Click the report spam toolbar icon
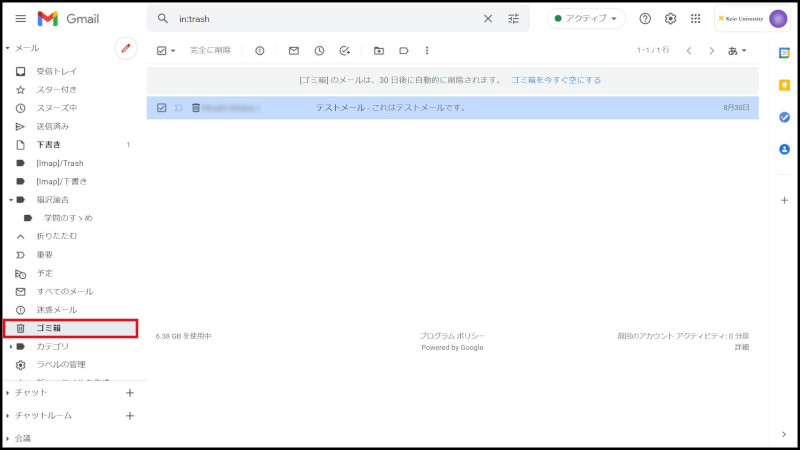 click(260, 50)
